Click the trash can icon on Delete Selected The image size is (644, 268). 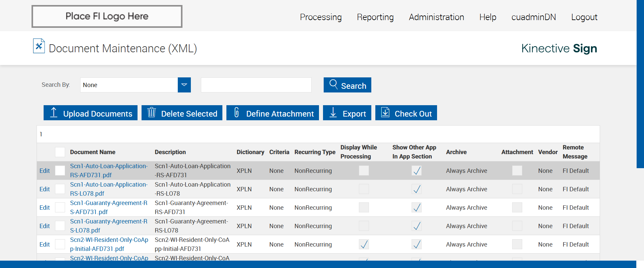tap(152, 113)
